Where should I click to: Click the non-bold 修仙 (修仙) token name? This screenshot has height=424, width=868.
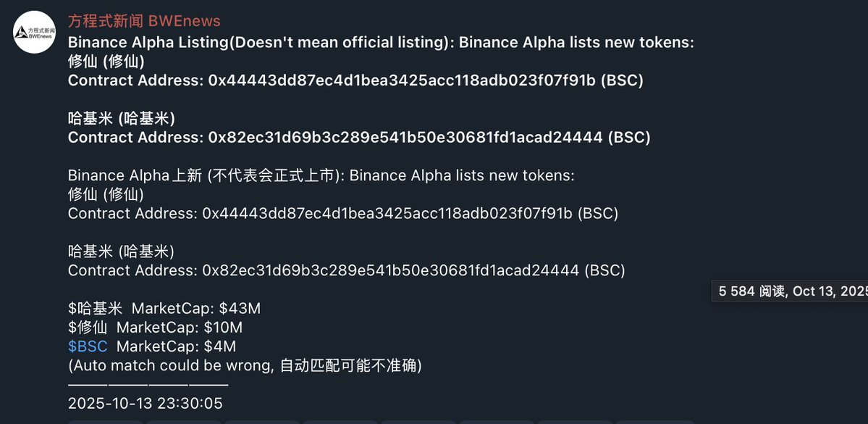coord(106,195)
